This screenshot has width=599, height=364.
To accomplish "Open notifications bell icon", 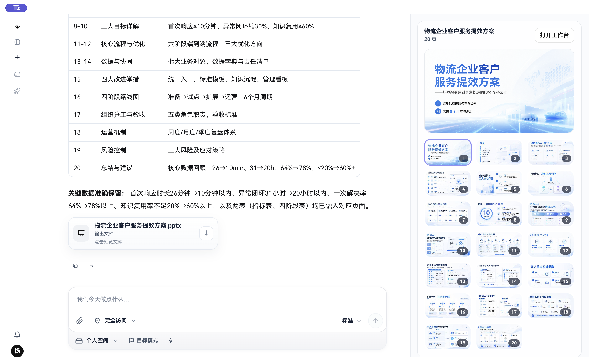I will [17, 335].
